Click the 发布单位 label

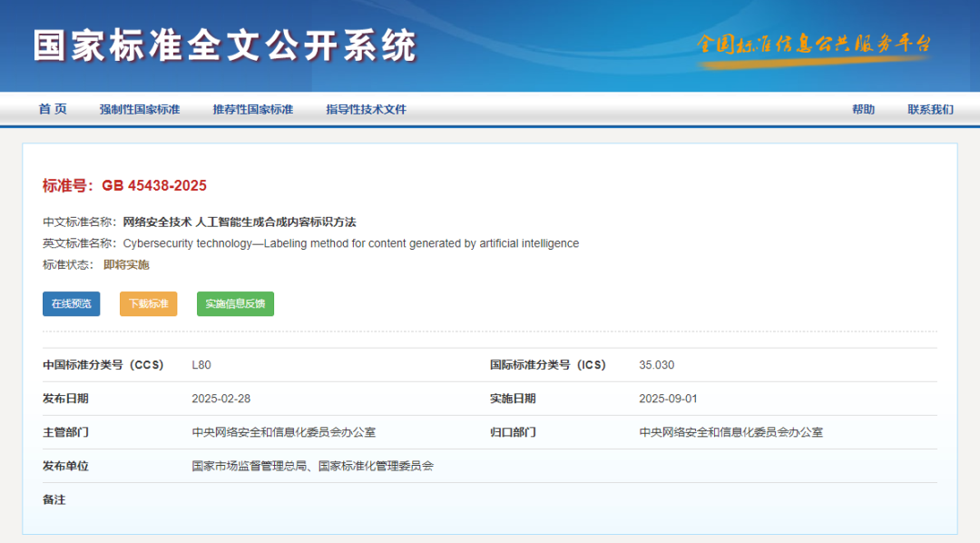click(x=65, y=466)
